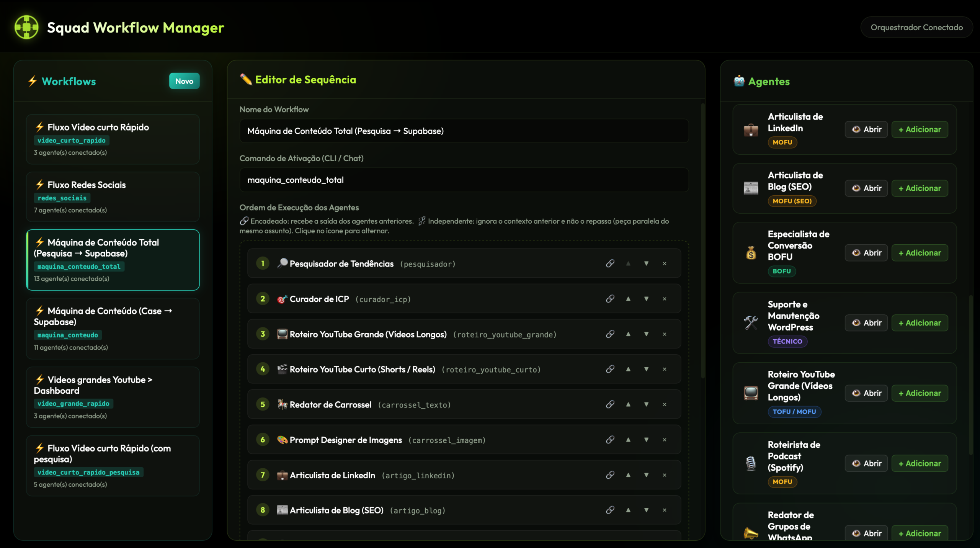The width and height of the screenshot is (980, 548).
Task: Remove Prompt Designer de Imagens from sequence
Action: tap(665, 440)
